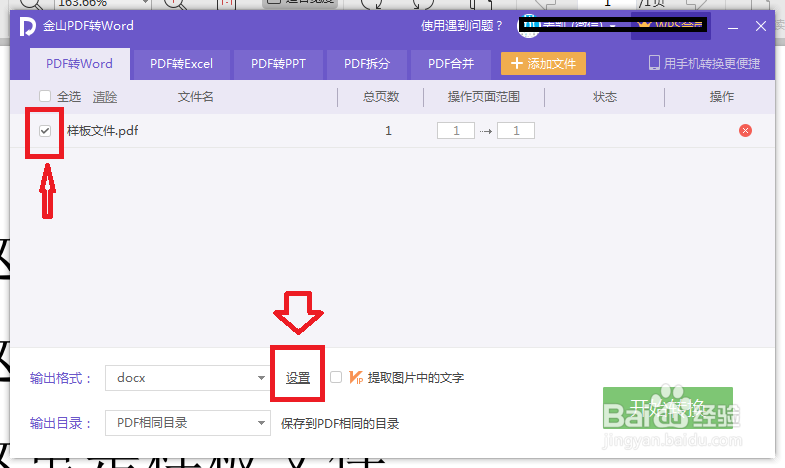Screen dimensions: 785x468
Task: Click the 清除 link
Action: 105,97
